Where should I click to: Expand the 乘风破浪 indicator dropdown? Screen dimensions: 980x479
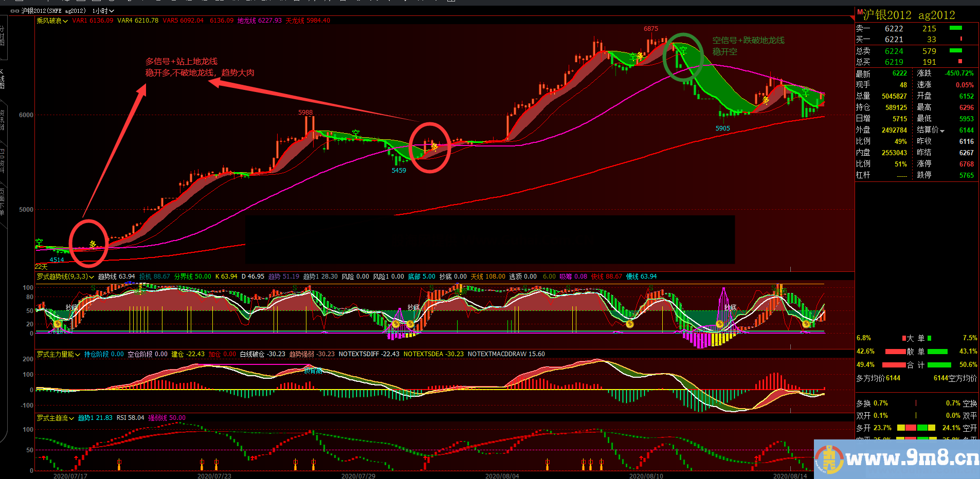(x=65, y=21)
